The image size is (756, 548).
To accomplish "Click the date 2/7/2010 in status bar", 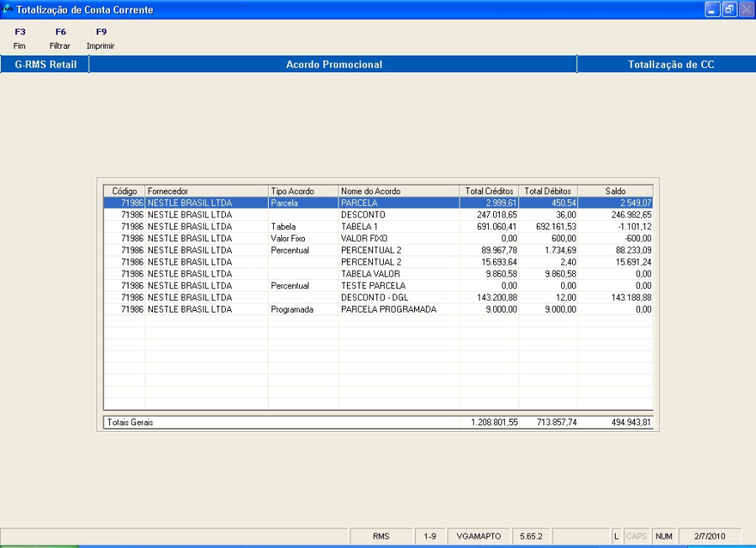I will click(709, 536).
